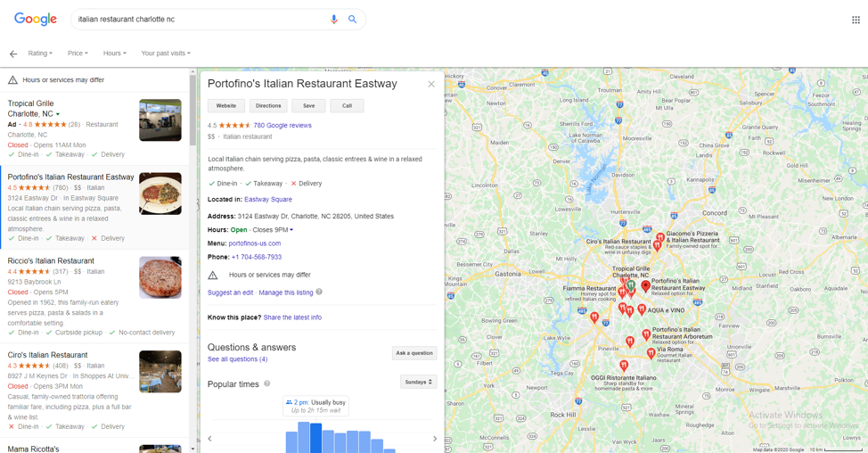Select the Riccio's Italian Restaurant thumbnail

[160, 277]
